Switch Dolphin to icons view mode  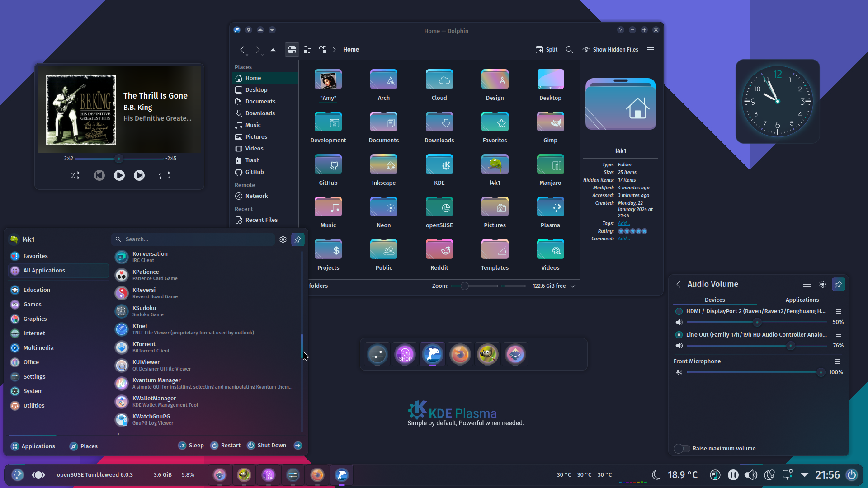[292, 50]
